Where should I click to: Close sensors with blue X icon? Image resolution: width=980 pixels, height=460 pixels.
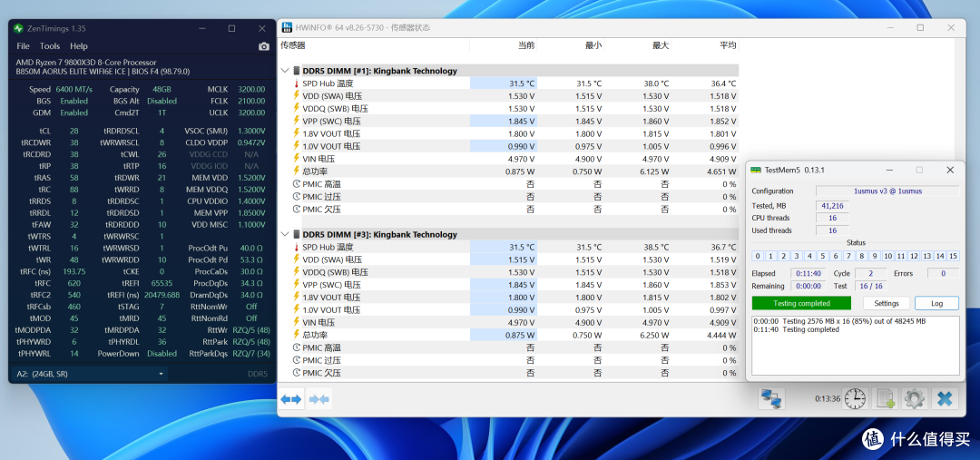point(945,398)
